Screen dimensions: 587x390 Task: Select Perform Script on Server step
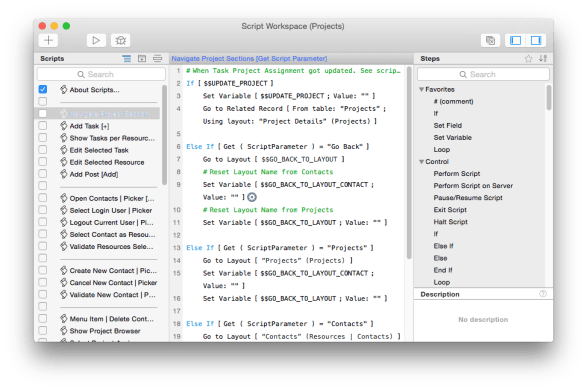click(x=473, y=186)
